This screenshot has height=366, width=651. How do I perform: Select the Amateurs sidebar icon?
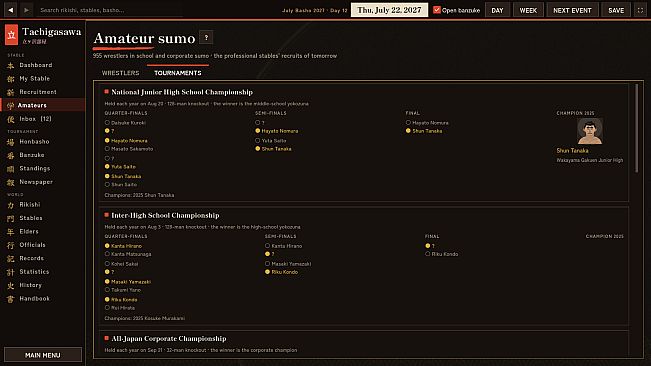10,105
